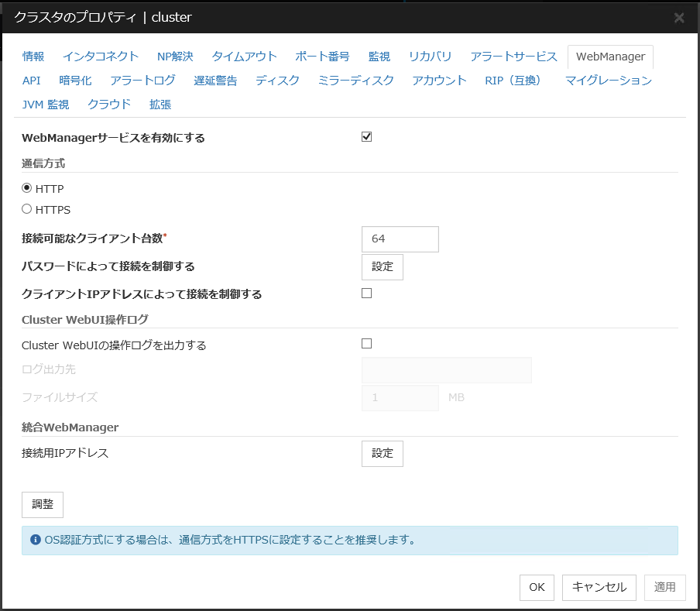The image size is (700, 611).
Task: Enable Cluster WebUI操作ログ output checkbox
Action: pyautogui.click(x=367, y=344)
